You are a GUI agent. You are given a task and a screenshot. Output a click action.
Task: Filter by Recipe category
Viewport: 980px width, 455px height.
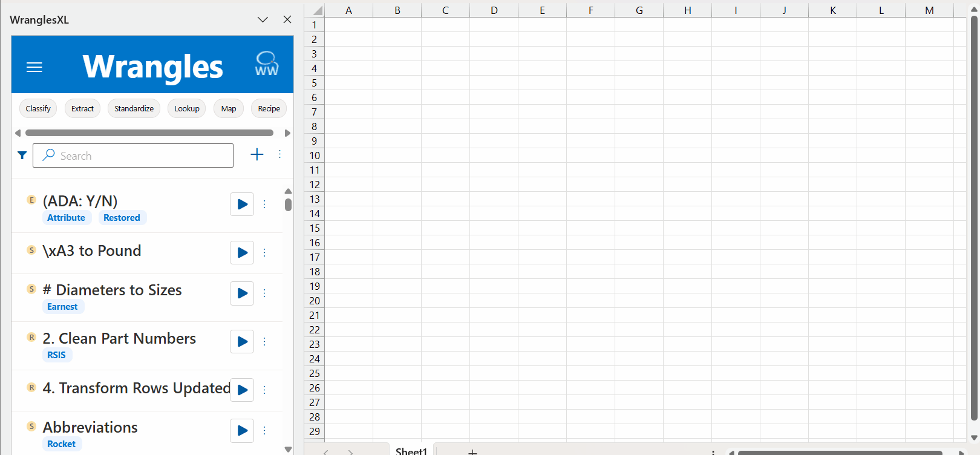269,108
